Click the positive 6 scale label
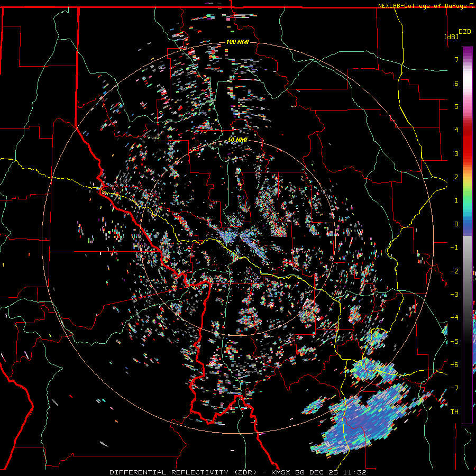Screen dimensions: 476x476 coord(456,83)
